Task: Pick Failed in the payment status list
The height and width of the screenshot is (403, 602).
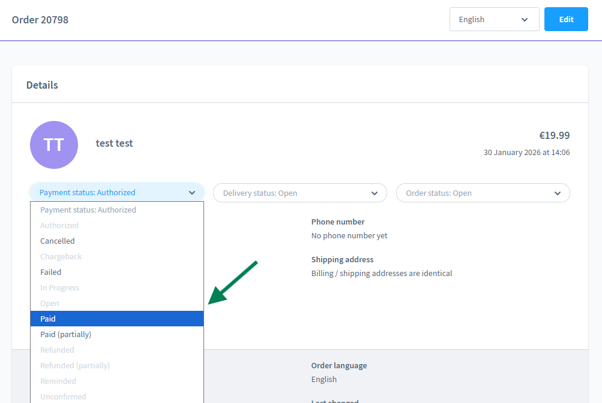Action: pyautogui.click(x=51, y=272)
